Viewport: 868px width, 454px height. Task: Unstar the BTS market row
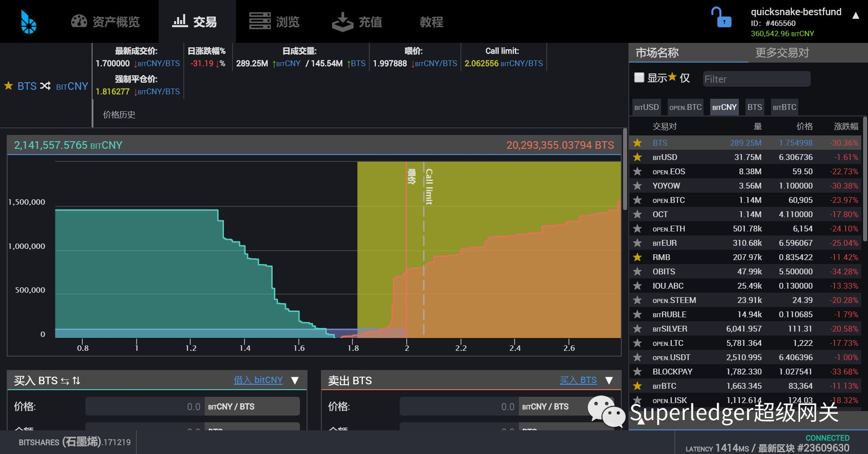(637, 143)
